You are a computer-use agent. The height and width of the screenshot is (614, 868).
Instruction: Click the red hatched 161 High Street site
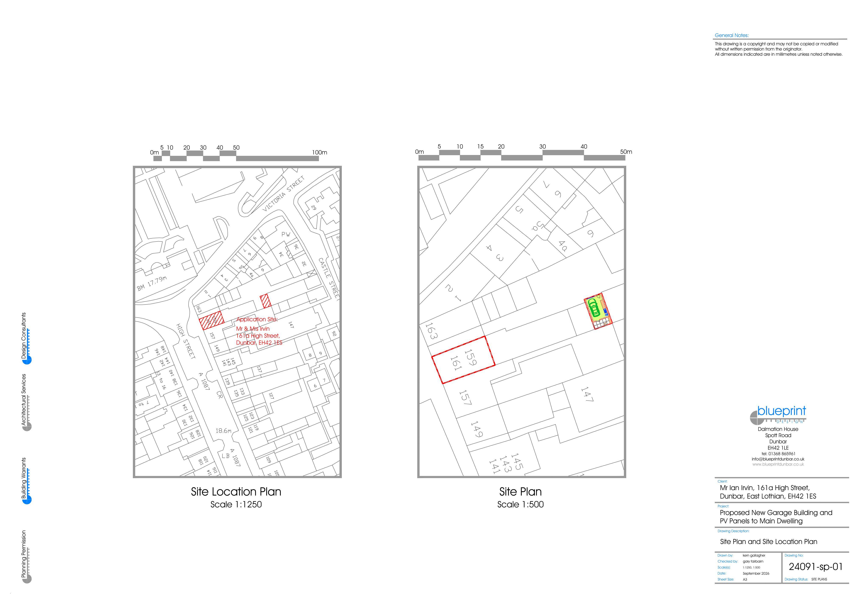(x=211, y=320)
